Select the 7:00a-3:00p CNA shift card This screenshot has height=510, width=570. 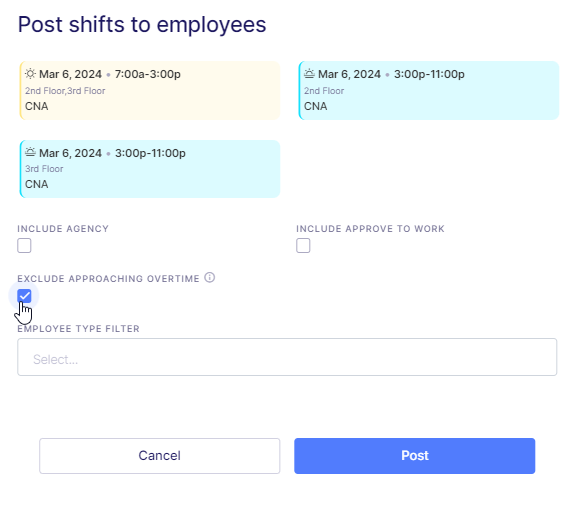(x=150, y=91)
